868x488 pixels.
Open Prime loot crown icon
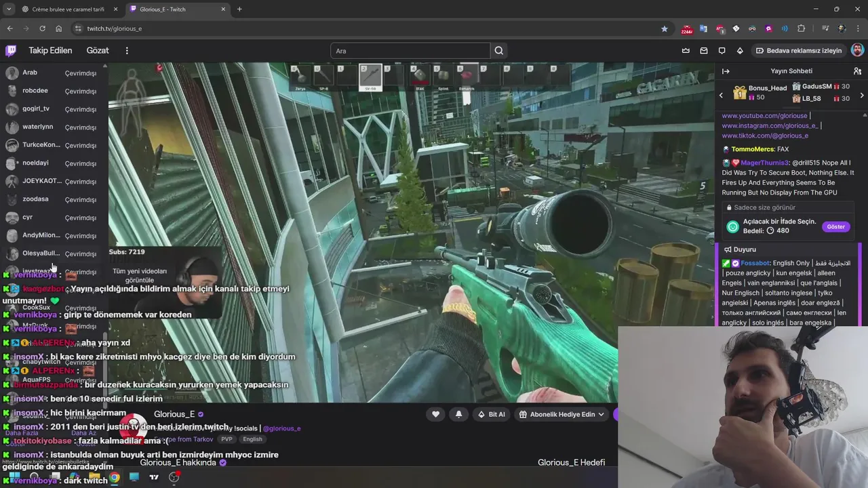(686, 51)
